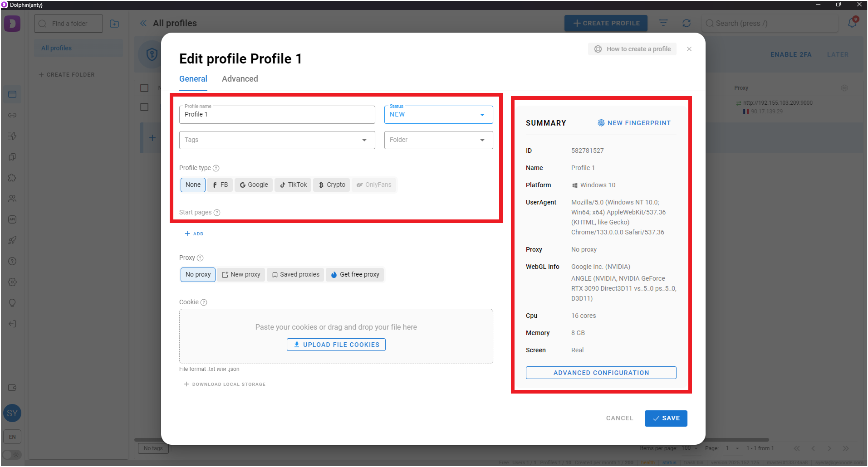Open the API section in sidebar

click(12, 219)
